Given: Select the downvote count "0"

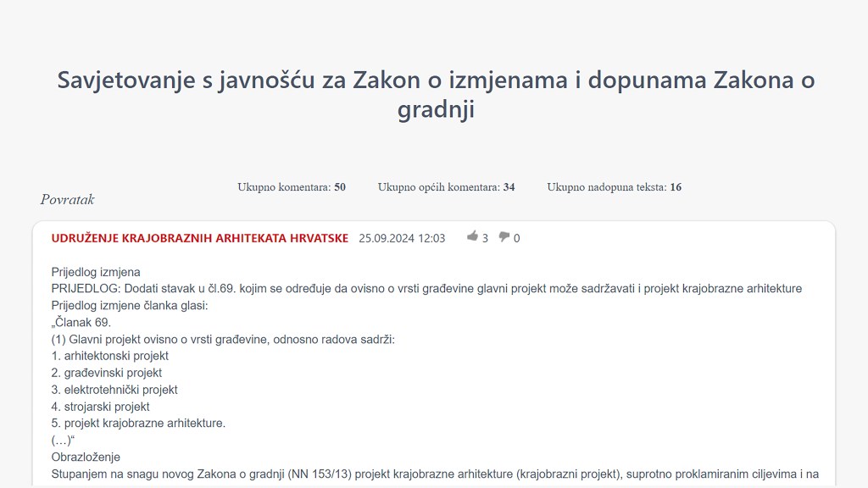Looking at the screenshot, I should [516, 238].
